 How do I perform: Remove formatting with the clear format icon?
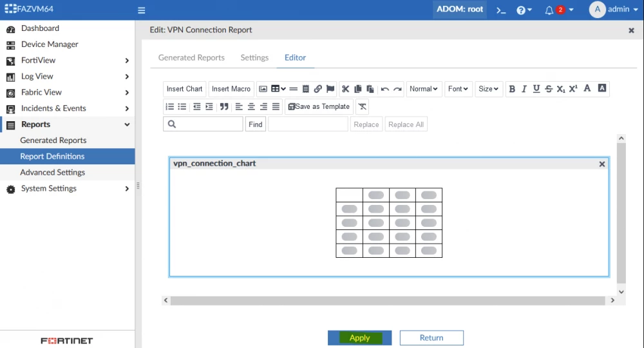point(362,106)
